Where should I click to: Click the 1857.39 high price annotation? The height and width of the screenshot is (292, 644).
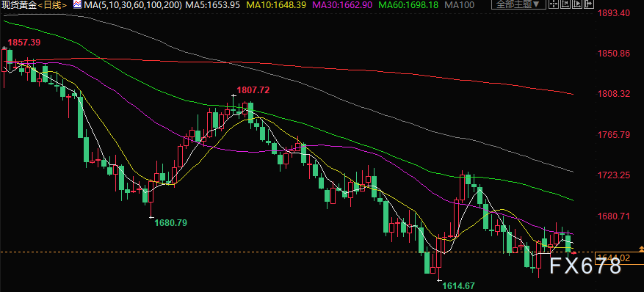tap(24, 43)
